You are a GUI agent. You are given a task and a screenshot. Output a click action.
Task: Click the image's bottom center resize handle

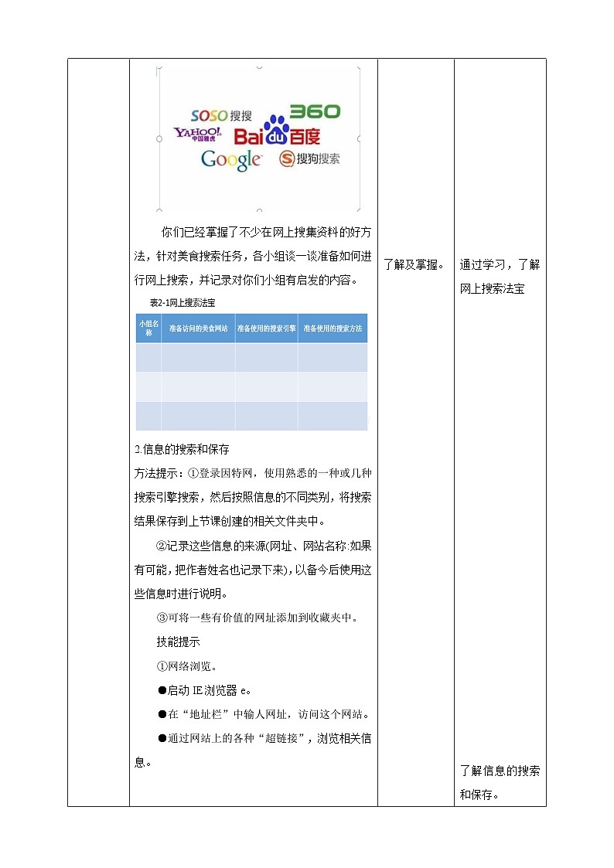pos(259,209)
